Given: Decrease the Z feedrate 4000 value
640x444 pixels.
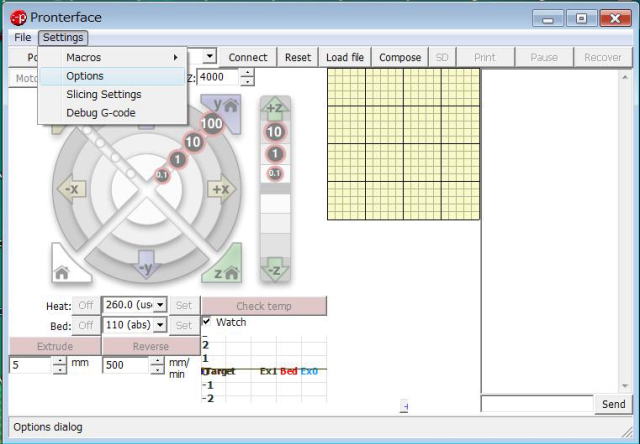Looking at the screenshot, I should pyautogui.click(x=247, y=81).
